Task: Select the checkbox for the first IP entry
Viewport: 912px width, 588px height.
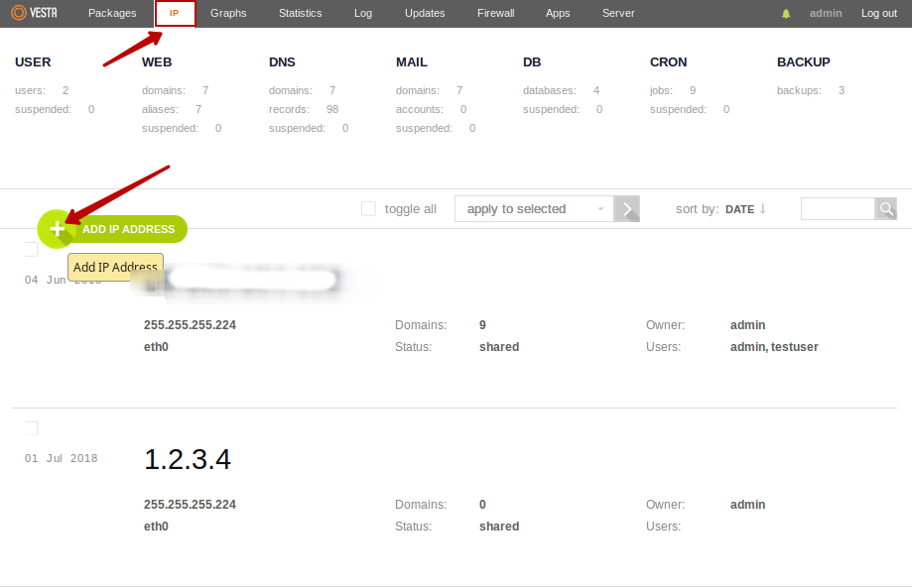Action: point(31,249)
